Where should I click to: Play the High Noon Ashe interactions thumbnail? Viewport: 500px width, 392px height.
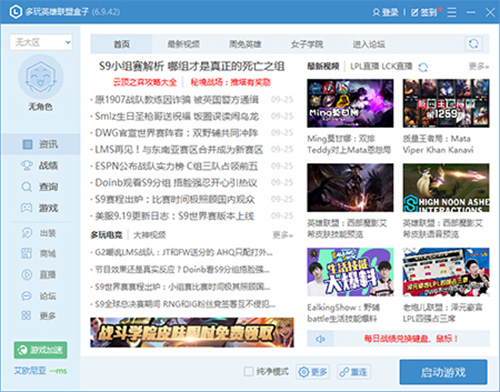coord(446,187)
